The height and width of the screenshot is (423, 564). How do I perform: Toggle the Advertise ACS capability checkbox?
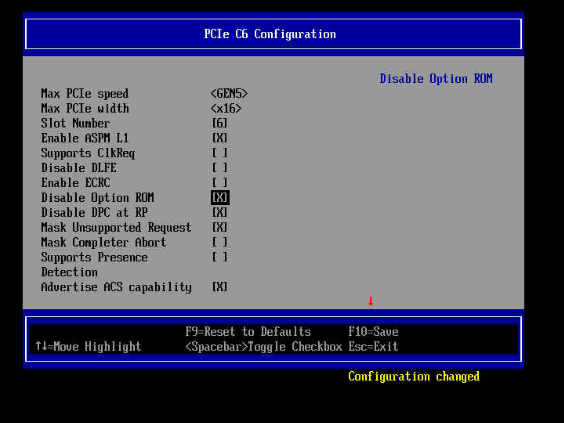219,287
